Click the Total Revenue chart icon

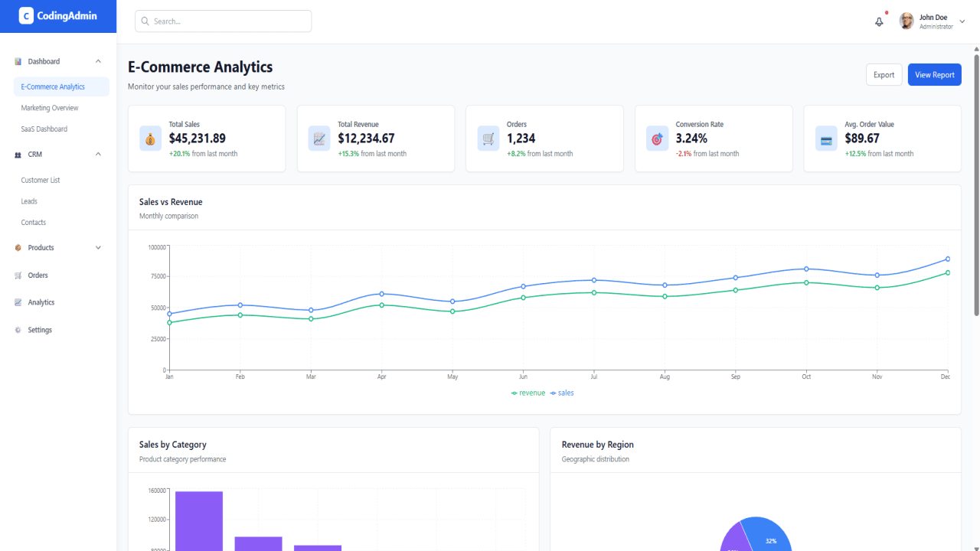[x=319, y=139]
